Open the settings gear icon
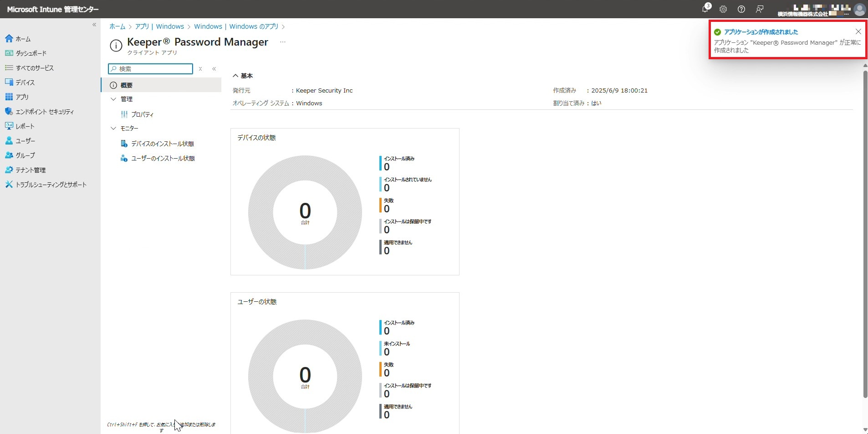Screen dimensions: 868x434 tap(723, 9)
